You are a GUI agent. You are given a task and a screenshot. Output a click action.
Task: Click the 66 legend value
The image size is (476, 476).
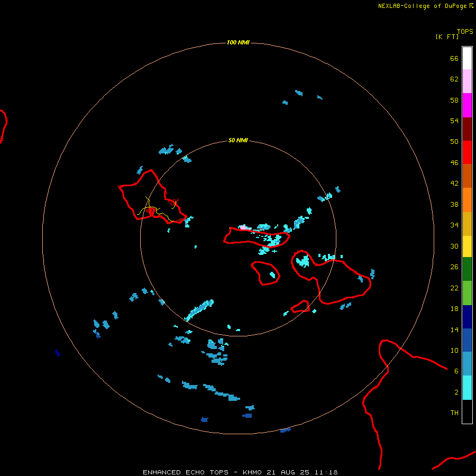point(454,59)
